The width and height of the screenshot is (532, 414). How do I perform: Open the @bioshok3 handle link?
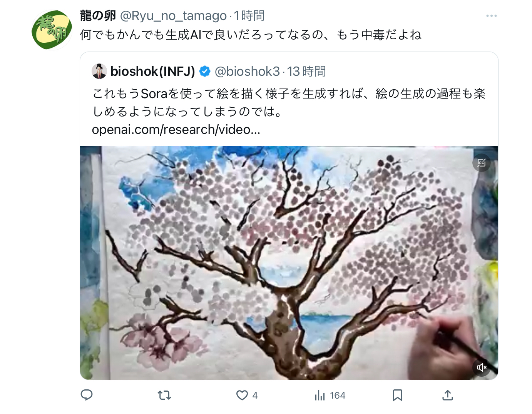click(x=247, y=71)
